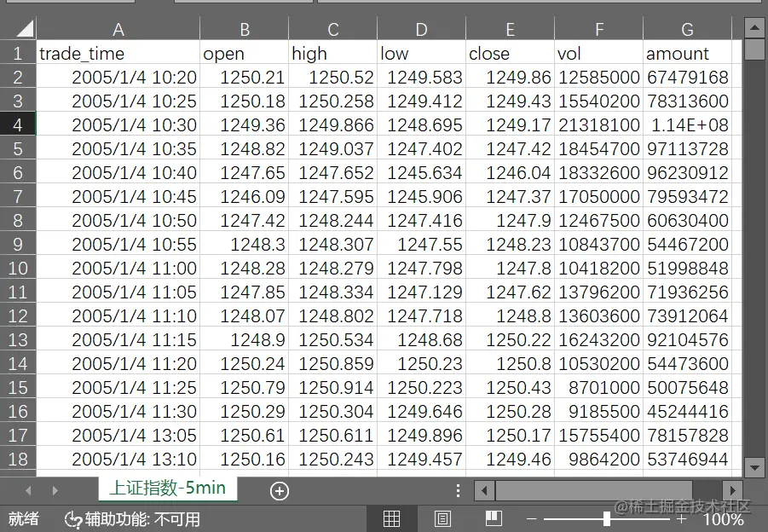Screen dimensions: 768x532
Task: Switch to Page Layout view icon
Action: [442, 518]
